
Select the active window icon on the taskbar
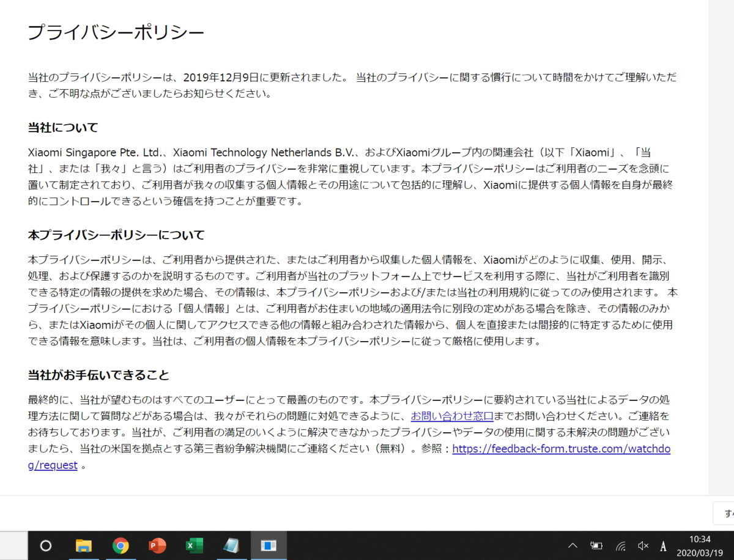[269, 545]
